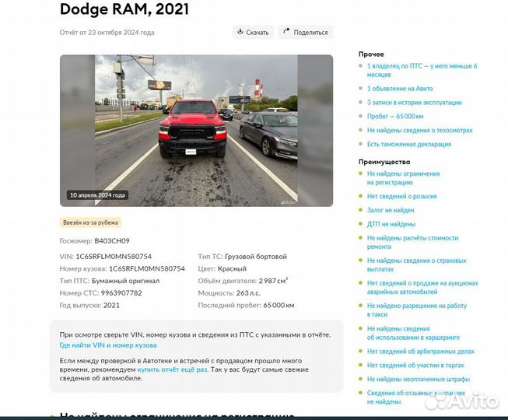Click the 'Преимущества' section heading
The image size is (508, 420).
[x=384, y=162]
